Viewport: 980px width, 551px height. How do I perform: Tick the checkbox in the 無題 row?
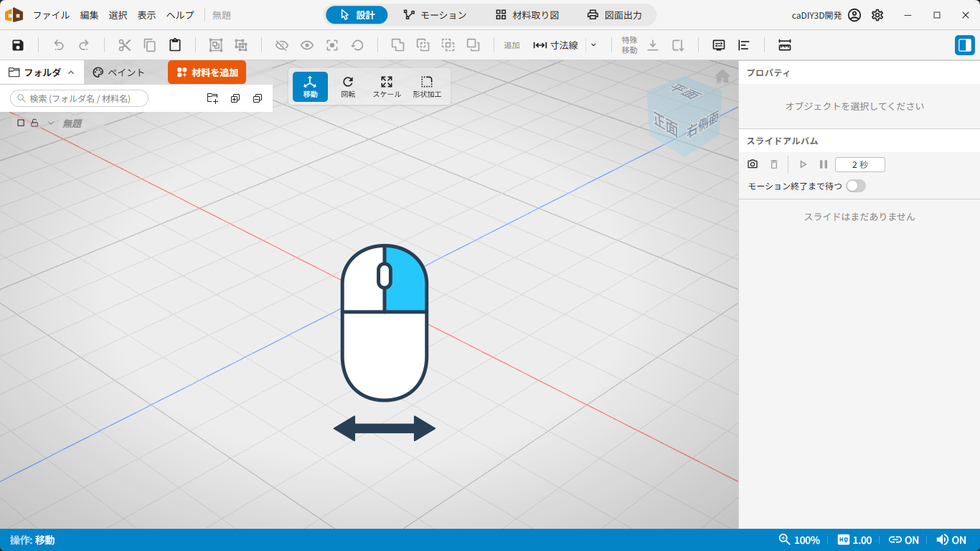21,123
